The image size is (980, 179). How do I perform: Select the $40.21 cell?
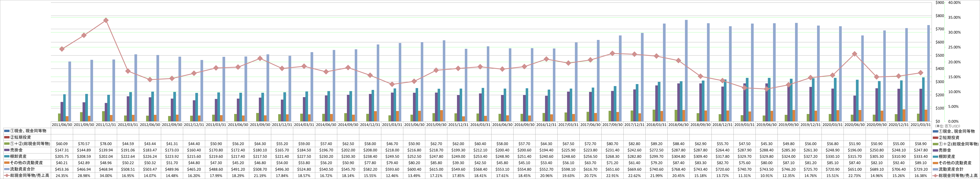[62, 163]
